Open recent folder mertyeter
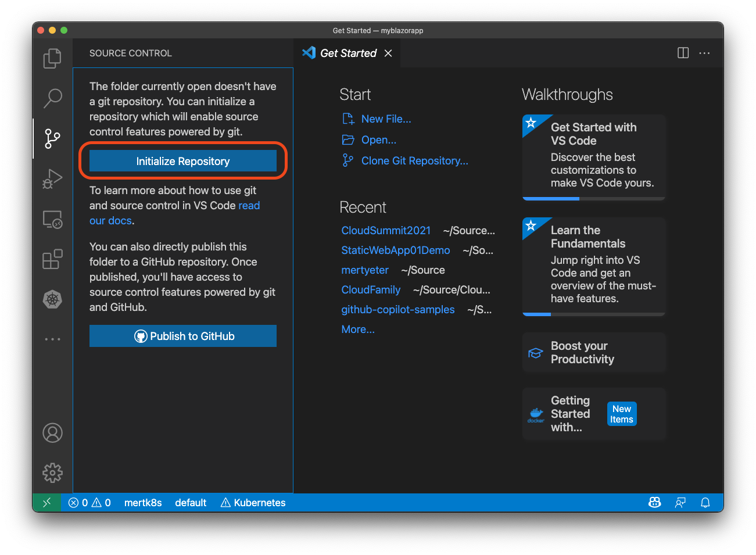756x555 pixels. tap(365, 270)
